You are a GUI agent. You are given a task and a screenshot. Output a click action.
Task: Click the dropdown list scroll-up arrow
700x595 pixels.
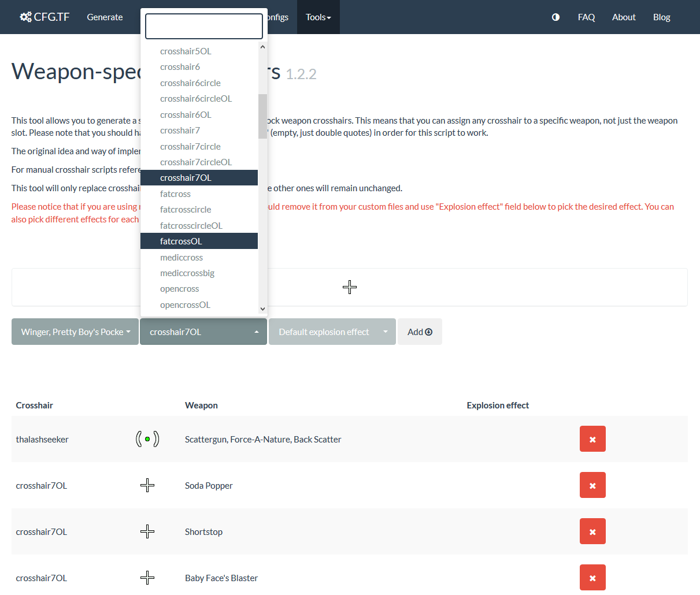tap(262, 47)
